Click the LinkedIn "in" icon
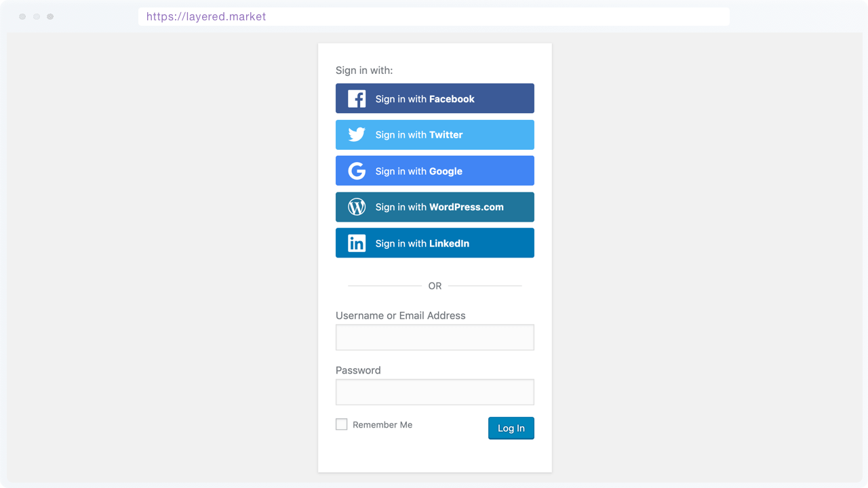868x488 pixels. click(x=355, y=243)
